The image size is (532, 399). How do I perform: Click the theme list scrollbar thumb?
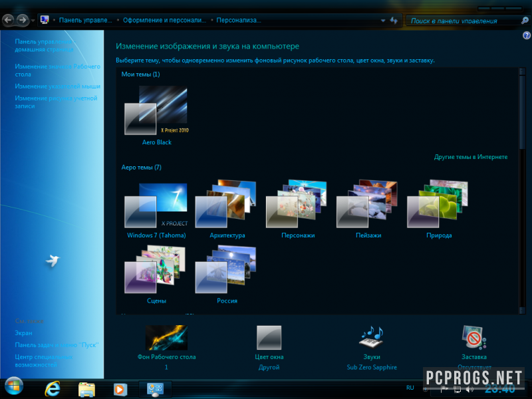[522, 112]
